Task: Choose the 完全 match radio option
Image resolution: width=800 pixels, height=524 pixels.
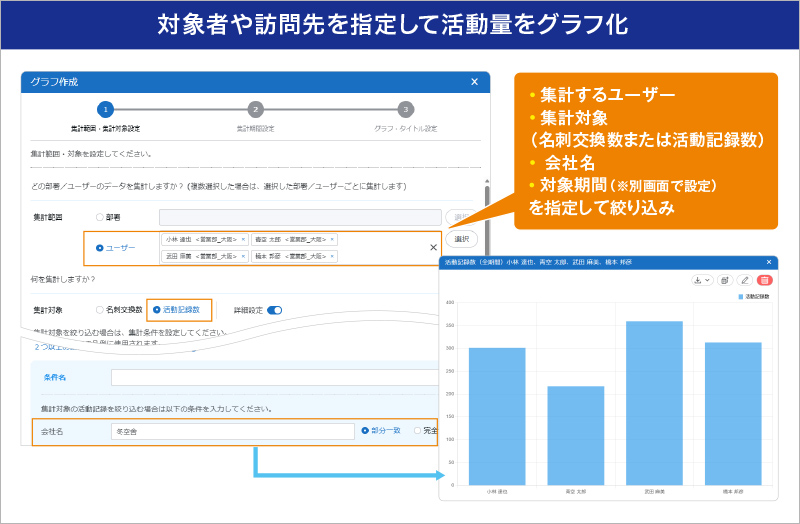Action: pyautogui.click(x=417, y=431)
